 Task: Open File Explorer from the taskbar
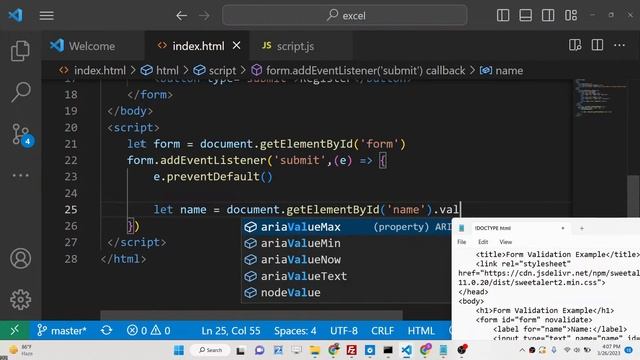pyautogui.click(x=315, y=350)
